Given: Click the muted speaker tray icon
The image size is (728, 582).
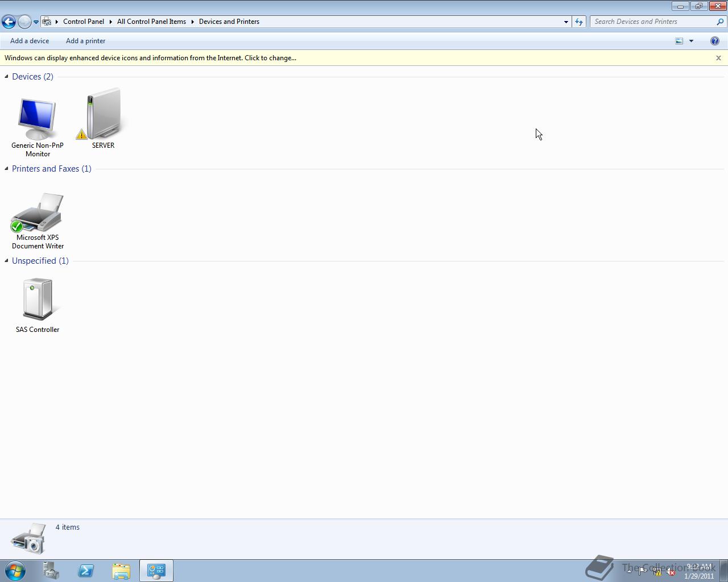Looking at the screenshot, I should 671,572.
